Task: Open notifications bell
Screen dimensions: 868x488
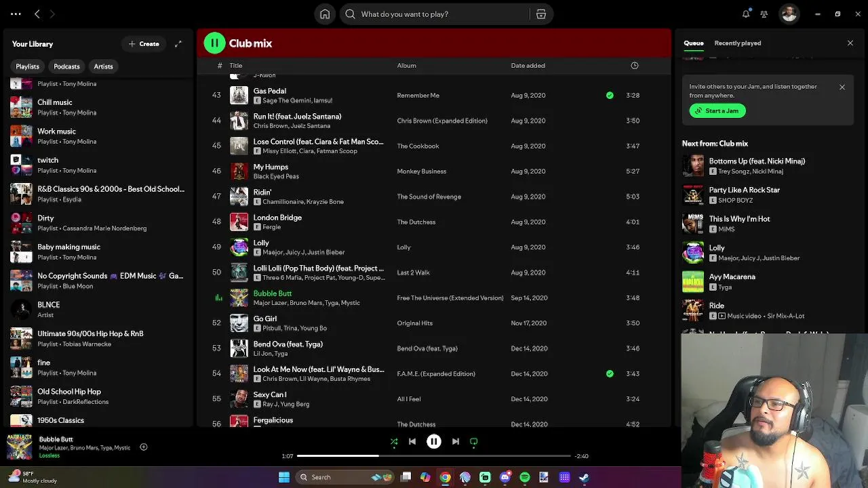Action: (746, 14)
